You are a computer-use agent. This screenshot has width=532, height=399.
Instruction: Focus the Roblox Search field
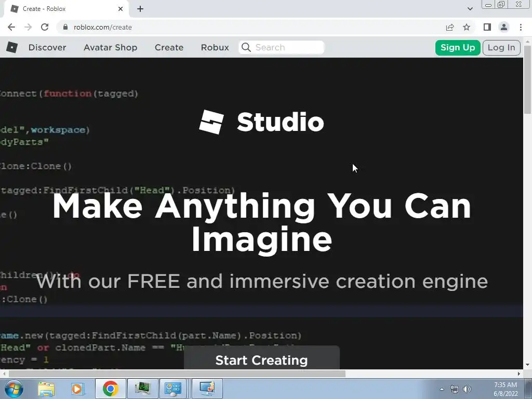point(281,47)
